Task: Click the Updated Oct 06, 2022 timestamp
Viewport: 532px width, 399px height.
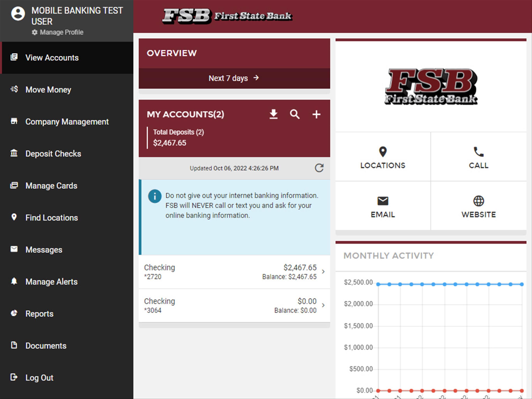Action: click(x=234, y=168)
